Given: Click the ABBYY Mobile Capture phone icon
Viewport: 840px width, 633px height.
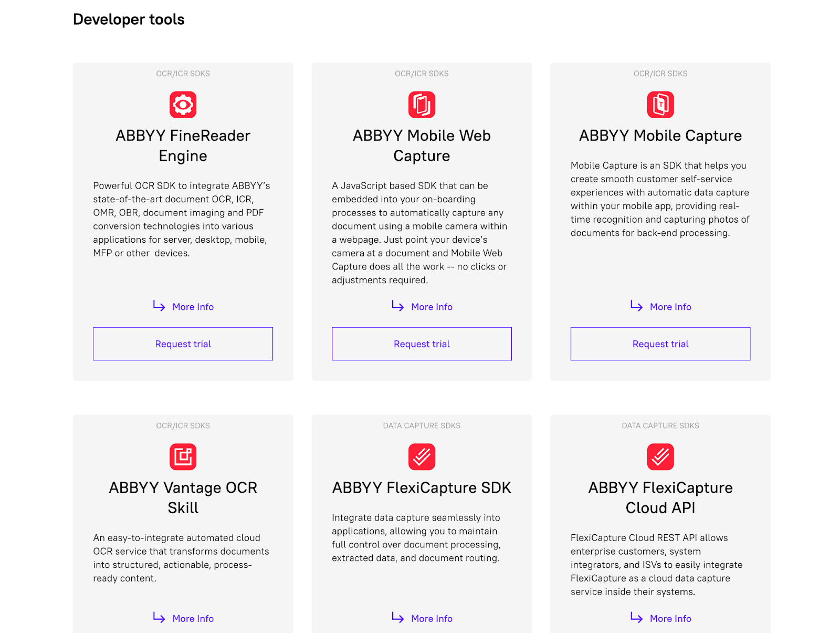Looking at the screenshot, I should (x=660, y=105).
